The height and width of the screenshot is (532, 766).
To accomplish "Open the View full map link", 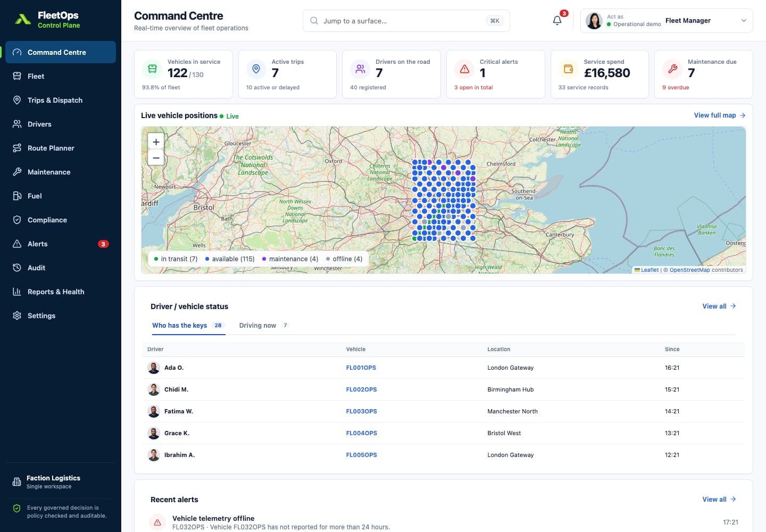I will pos(720,115).
